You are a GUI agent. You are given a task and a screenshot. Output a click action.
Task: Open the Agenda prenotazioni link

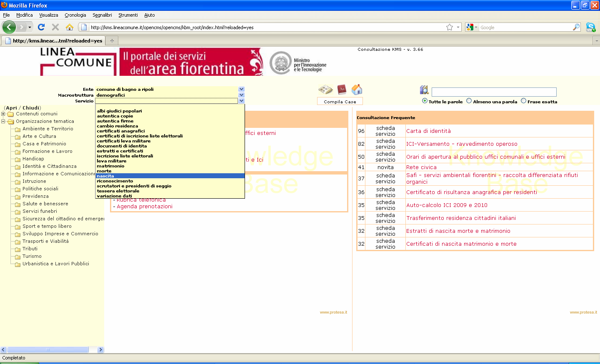point(145,206)
